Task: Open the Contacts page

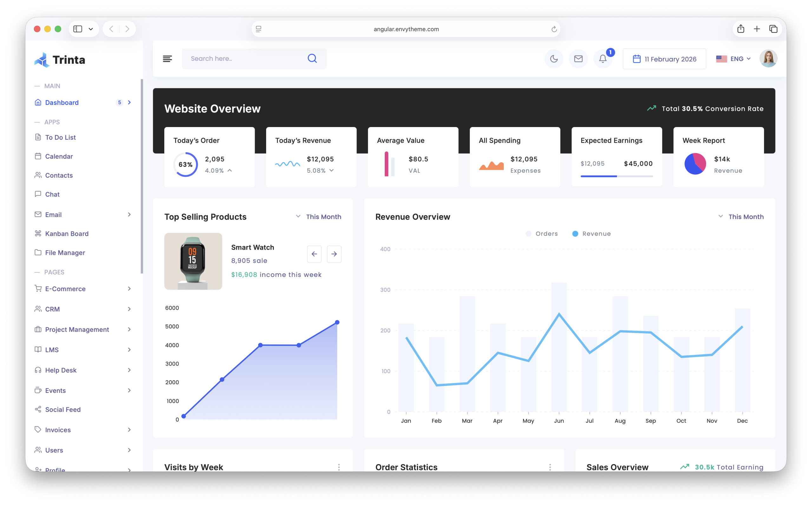Action: [x=59, y=175]
